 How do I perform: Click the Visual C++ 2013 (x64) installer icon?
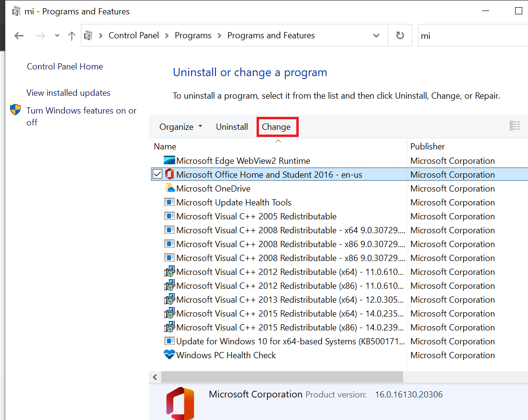point(169,299)
